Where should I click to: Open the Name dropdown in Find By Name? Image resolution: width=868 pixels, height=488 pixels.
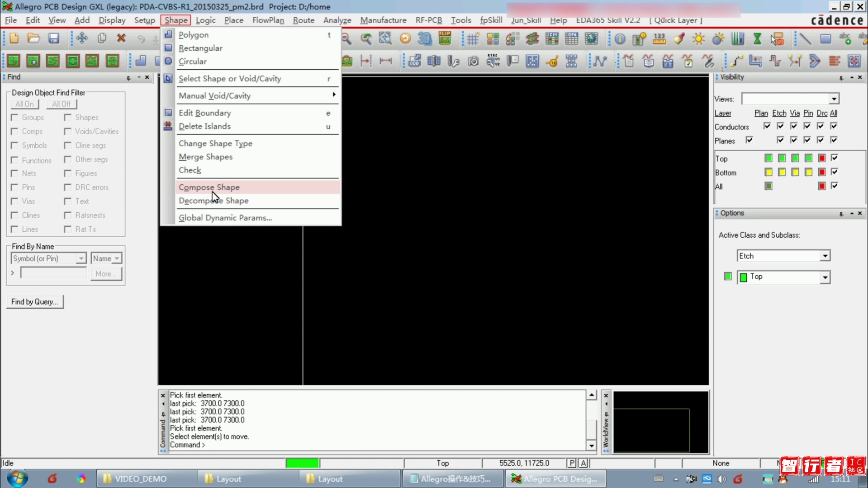(117, 258)
